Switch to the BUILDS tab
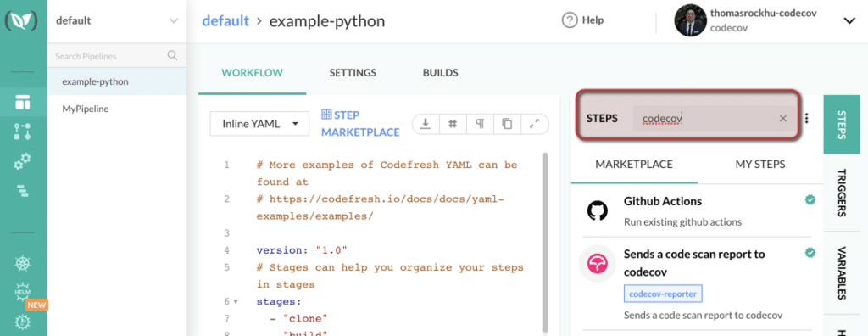Screen dimensions: 868x336 pyautogui.click(x=440, y=73)
